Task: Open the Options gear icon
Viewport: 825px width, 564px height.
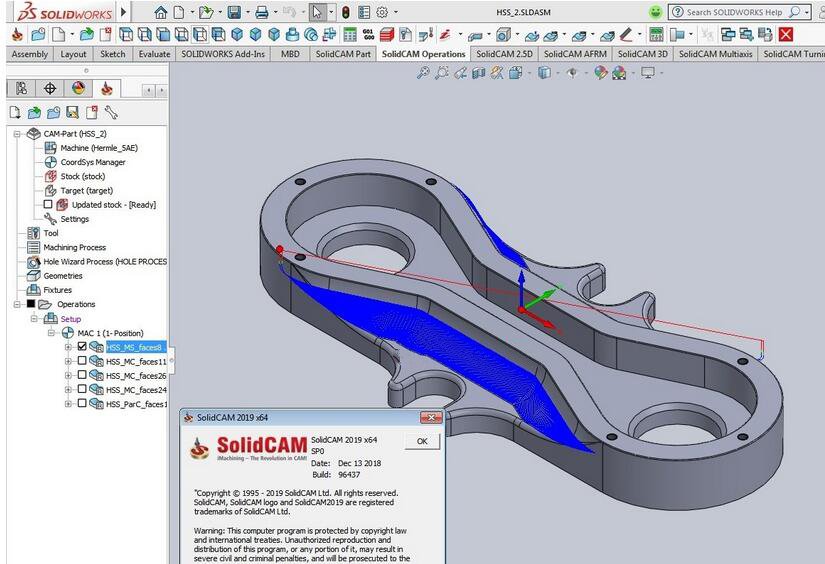Action: pos(383,12)
